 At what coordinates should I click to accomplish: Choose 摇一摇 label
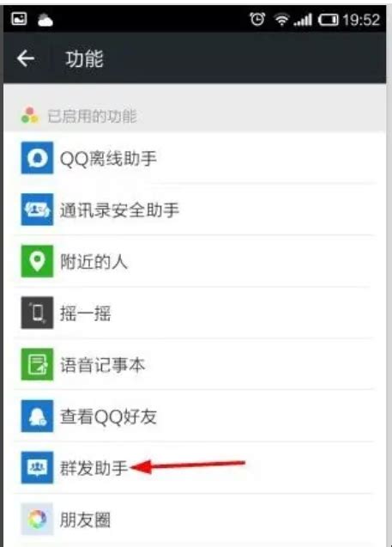(x=86, y=313)
